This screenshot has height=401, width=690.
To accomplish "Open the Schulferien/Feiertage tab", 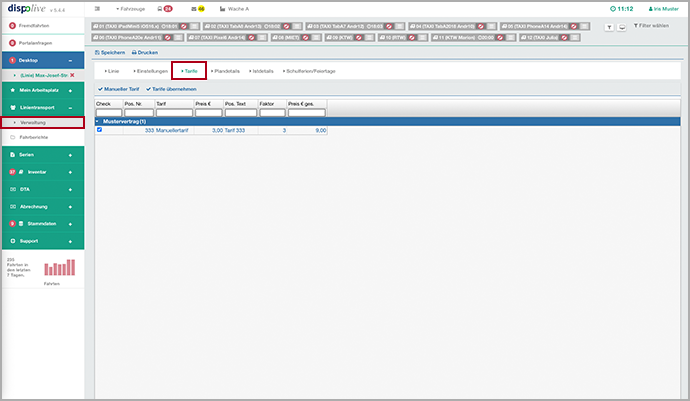I will [x=309, y=71].
